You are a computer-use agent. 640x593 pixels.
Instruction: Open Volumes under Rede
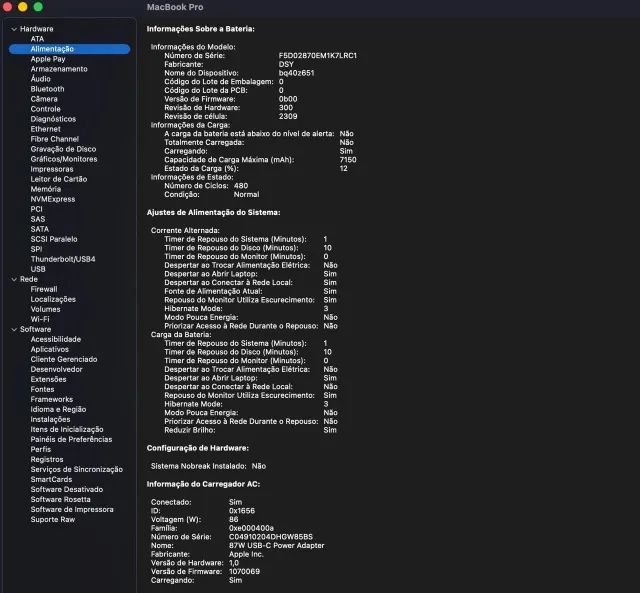coord(45,309)
